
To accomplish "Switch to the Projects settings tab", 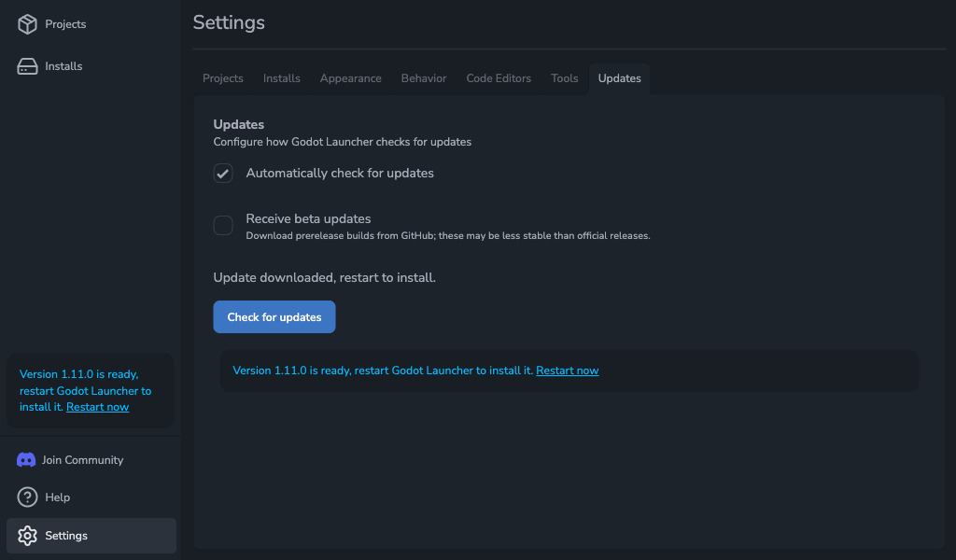I will click(222, 78).
